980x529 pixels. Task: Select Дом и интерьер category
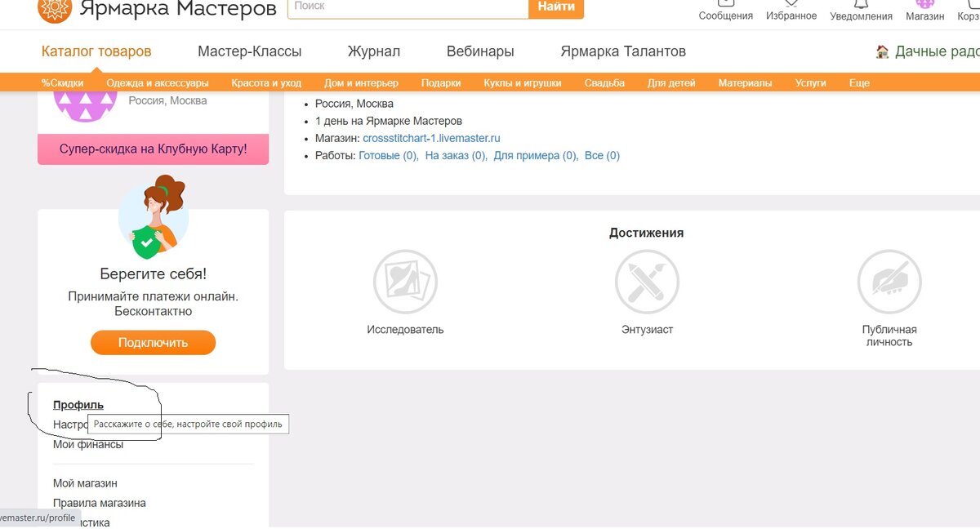(x=361, y=83)
